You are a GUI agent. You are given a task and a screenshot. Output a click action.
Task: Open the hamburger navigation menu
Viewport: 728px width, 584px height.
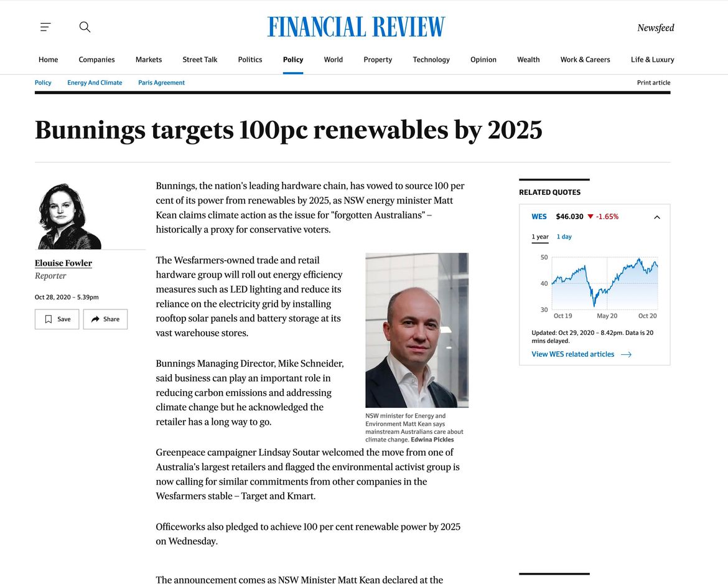pos(45,27)
